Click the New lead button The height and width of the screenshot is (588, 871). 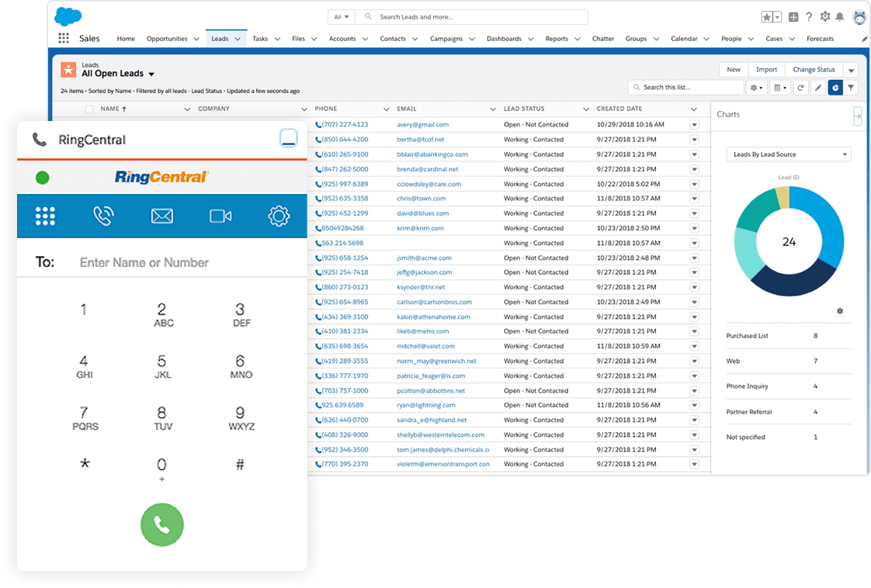(734, 70)
